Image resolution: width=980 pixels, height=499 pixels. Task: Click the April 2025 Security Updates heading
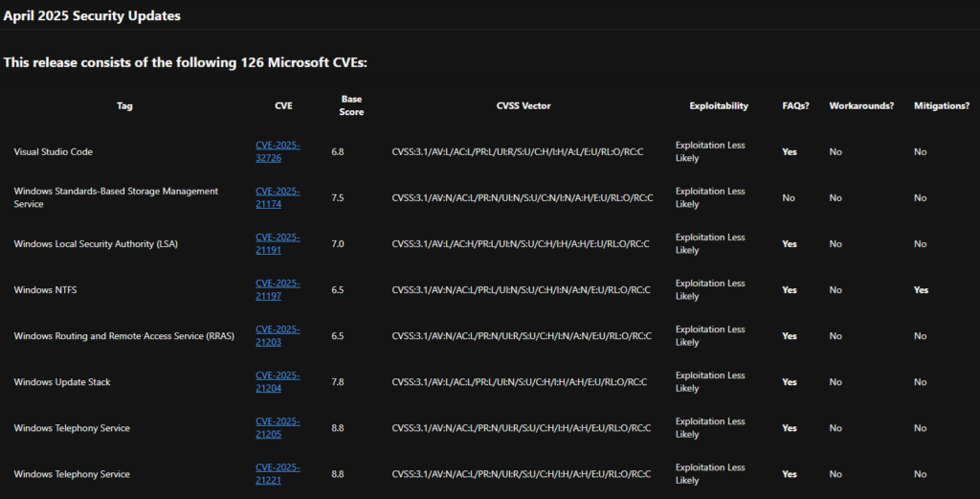92,15
